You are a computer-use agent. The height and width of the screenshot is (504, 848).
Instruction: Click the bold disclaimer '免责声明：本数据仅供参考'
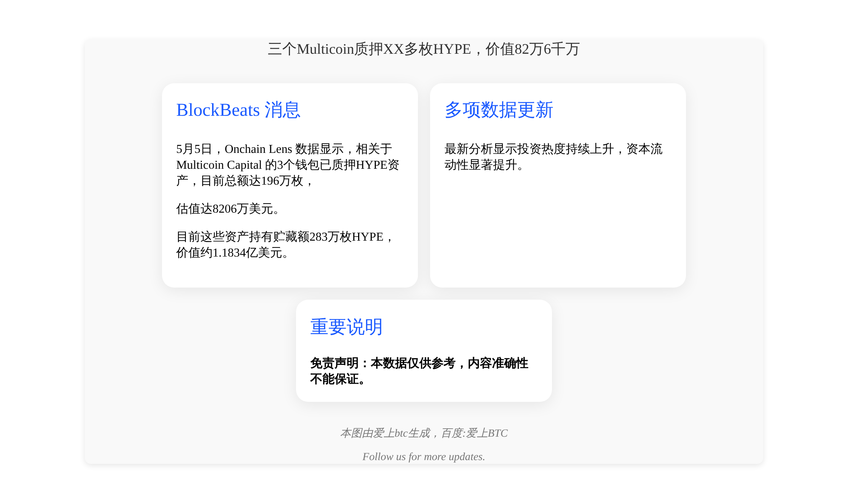click(419, 371)
